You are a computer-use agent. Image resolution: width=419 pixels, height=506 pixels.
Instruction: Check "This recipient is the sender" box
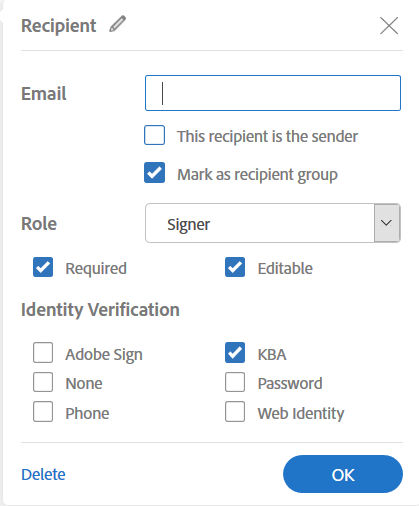point(154,135)
